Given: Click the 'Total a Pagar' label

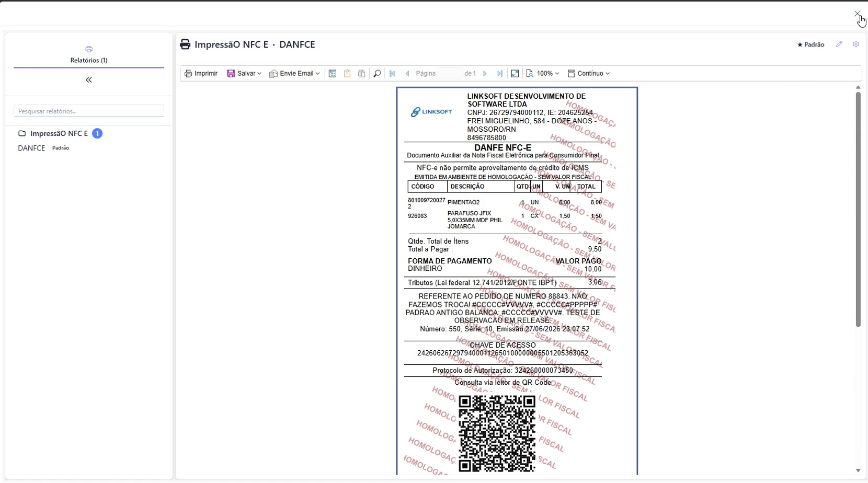Looking at the screenshot, I should point(430,249).
